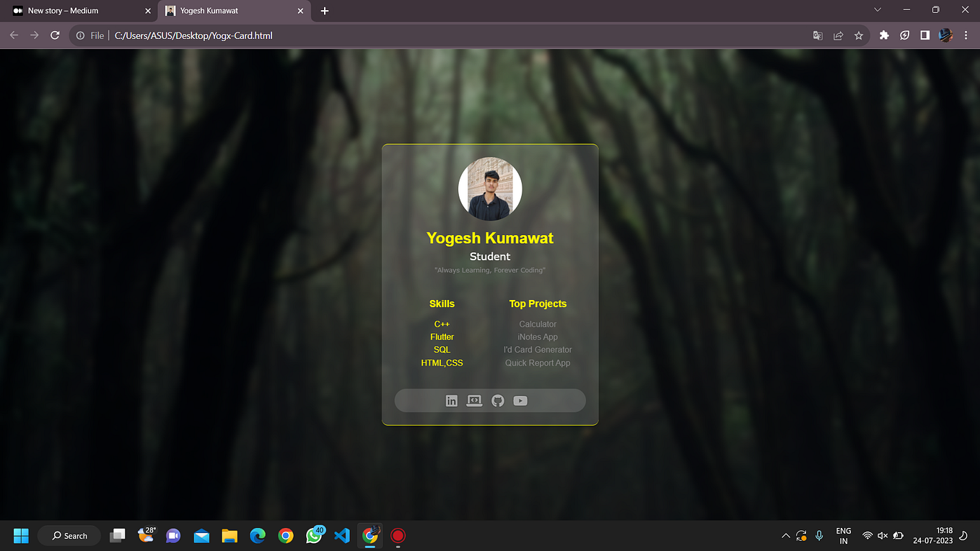Click the I'd Card Generator project entry
980x551 pixels.
pyautogui.click(x=538, y=349)
